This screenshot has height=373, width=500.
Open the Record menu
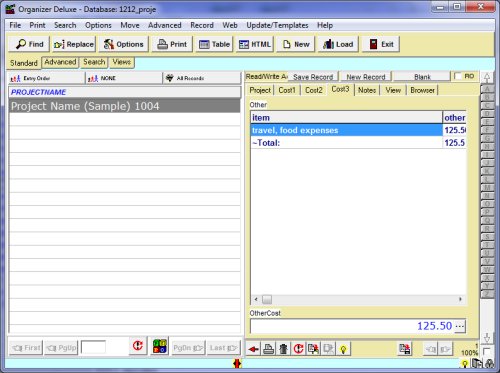click(202, 25)
